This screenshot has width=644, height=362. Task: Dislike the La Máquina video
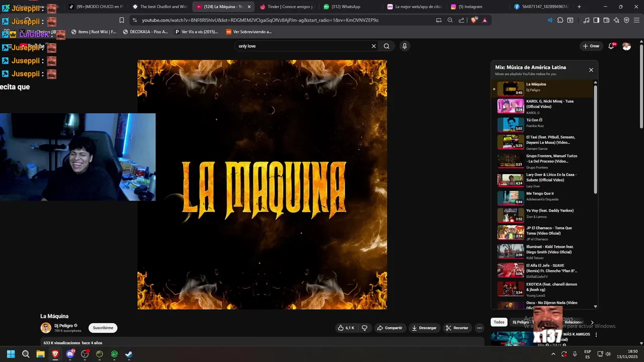point(365,328)
